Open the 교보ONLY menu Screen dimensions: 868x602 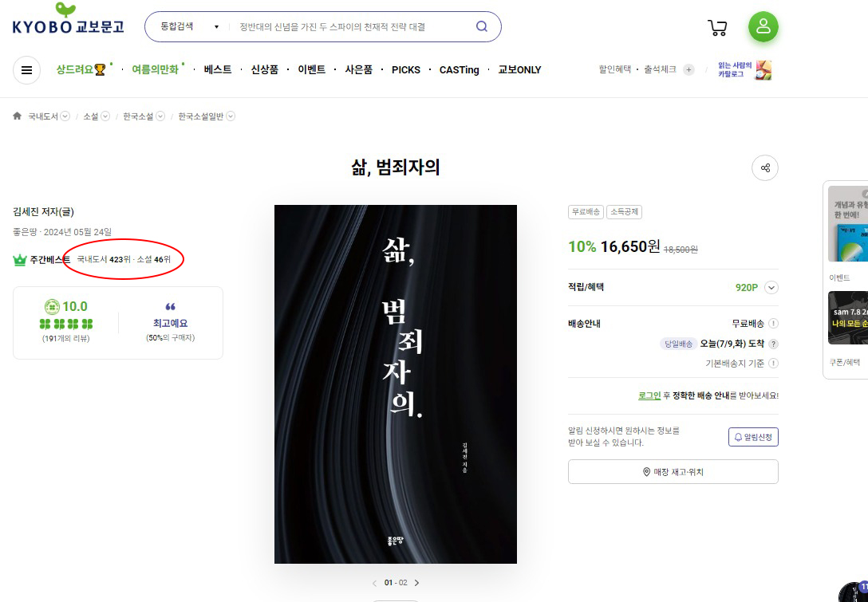[519, 69]
